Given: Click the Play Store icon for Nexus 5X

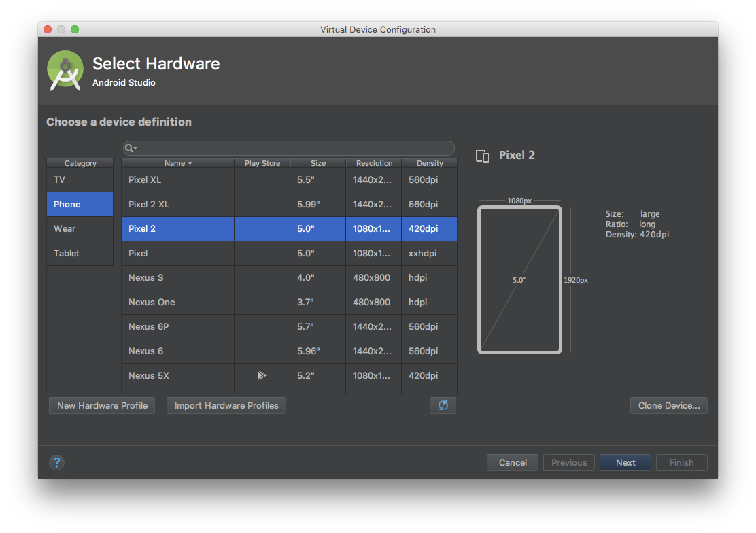Looking at the screenshot, I should point(261,375).
